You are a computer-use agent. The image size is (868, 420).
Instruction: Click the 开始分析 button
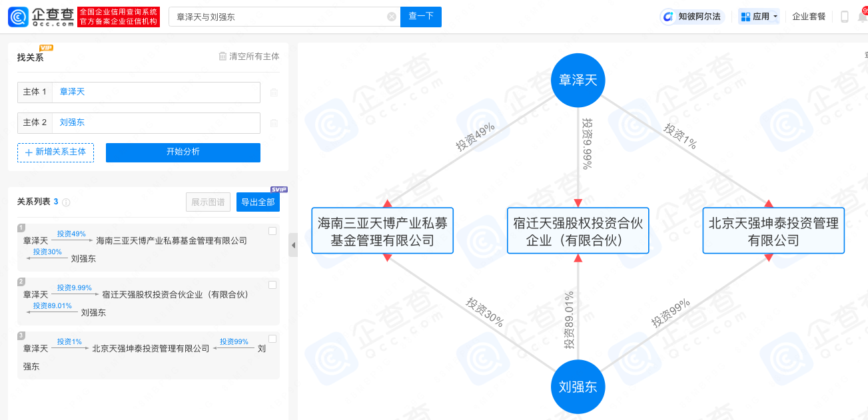click(x=183, y=152)
